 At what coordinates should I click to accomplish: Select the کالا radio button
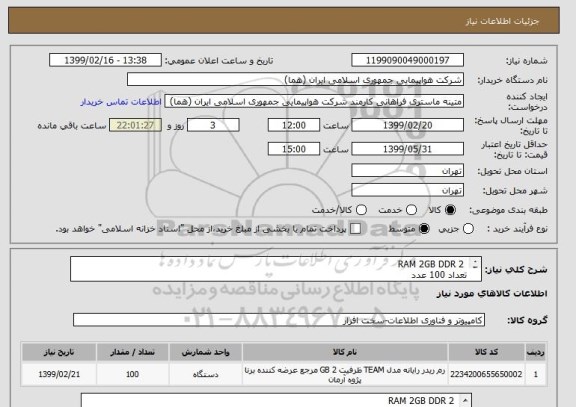(450, 210)
